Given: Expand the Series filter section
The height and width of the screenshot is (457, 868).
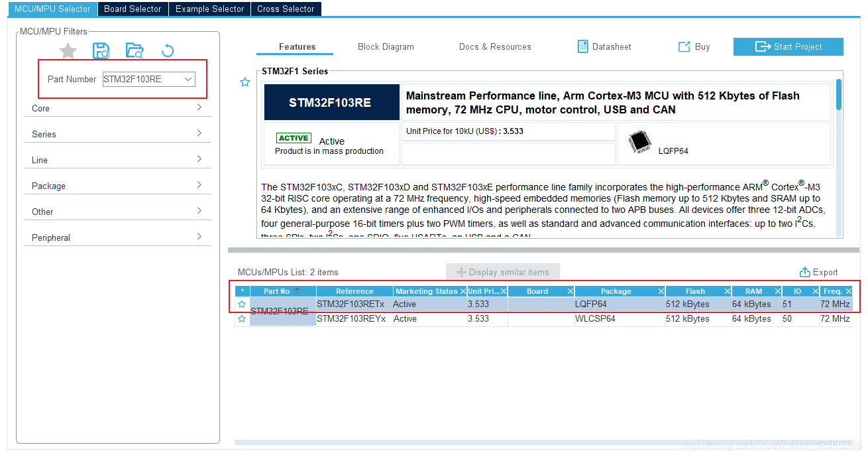Looking at the screenshot, I should [118, 134].
